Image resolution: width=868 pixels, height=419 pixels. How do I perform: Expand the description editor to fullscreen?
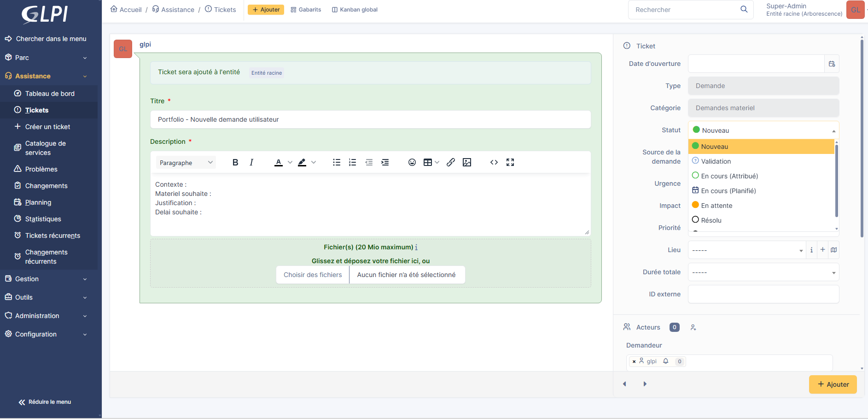pyautogui.click(x=510, y=162)
